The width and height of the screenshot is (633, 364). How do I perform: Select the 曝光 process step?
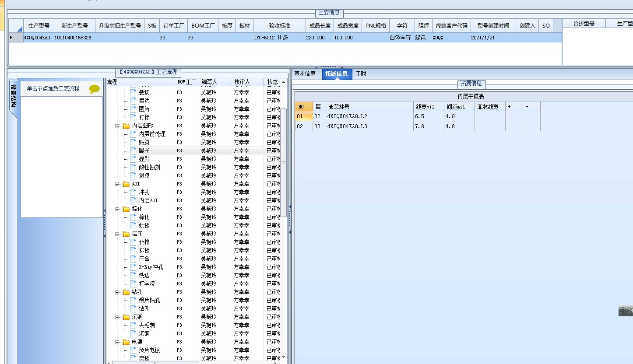click(x=144, y=151)
